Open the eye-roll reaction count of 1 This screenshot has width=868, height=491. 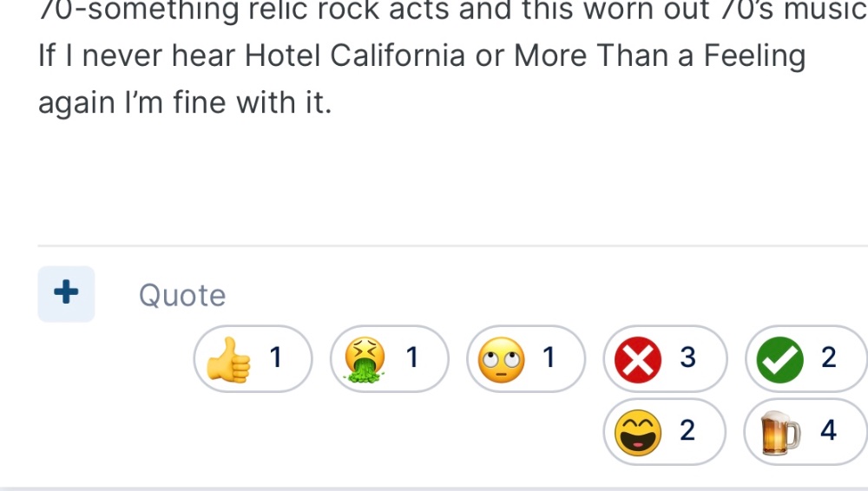tap(549, 357)
